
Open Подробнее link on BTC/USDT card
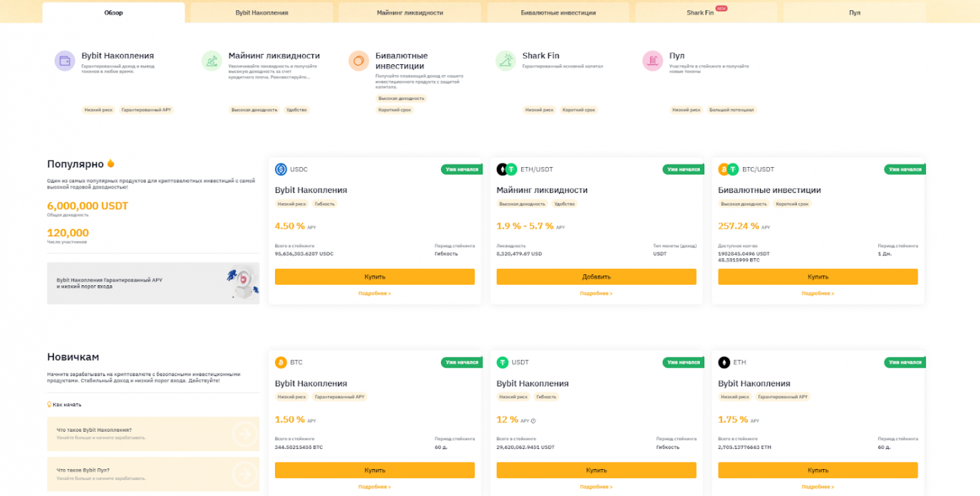[x=818, y=294]
